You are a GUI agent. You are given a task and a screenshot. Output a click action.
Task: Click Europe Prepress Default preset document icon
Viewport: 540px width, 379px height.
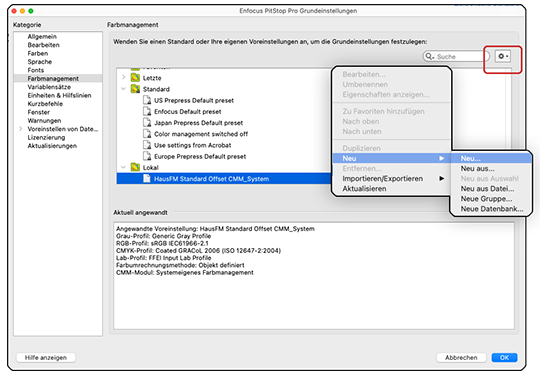click(x=147, y=156)
